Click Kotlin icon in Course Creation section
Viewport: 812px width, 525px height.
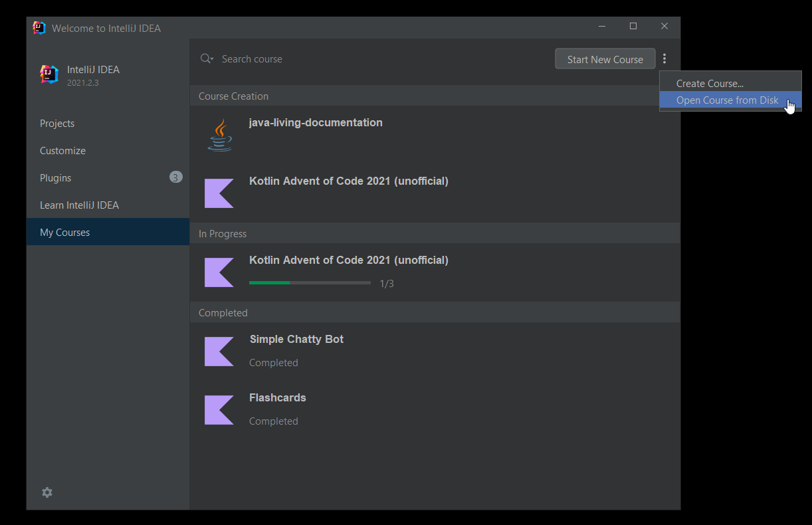(219, 193)
